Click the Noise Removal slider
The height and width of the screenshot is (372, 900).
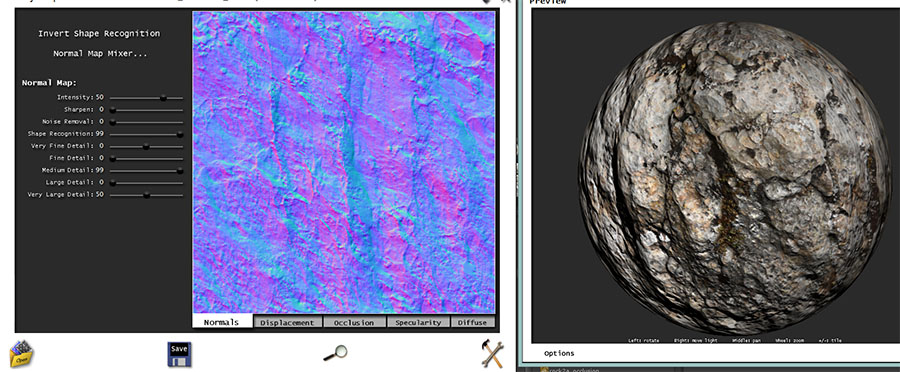tap(146, 122)
